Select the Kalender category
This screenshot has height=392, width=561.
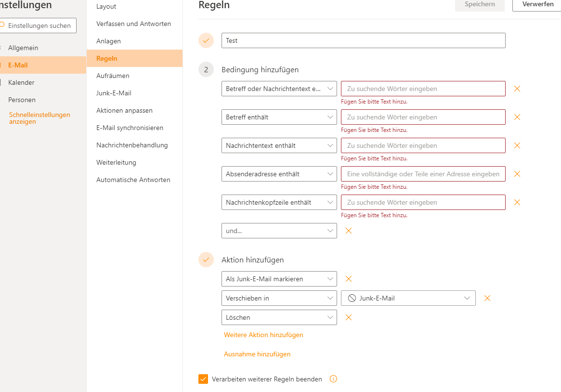click(43, 83)
